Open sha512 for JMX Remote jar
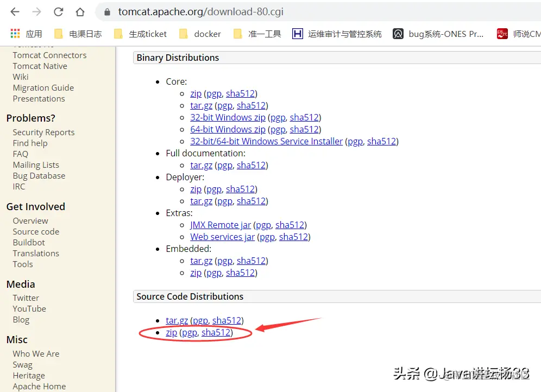The width and height of the screenshot is (541, 392). click(x=290, y=225)
